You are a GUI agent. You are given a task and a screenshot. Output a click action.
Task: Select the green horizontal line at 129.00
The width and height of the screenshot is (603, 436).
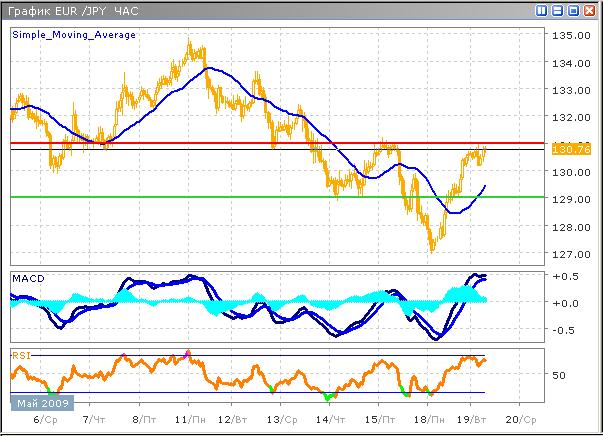[x=250, y=197]
